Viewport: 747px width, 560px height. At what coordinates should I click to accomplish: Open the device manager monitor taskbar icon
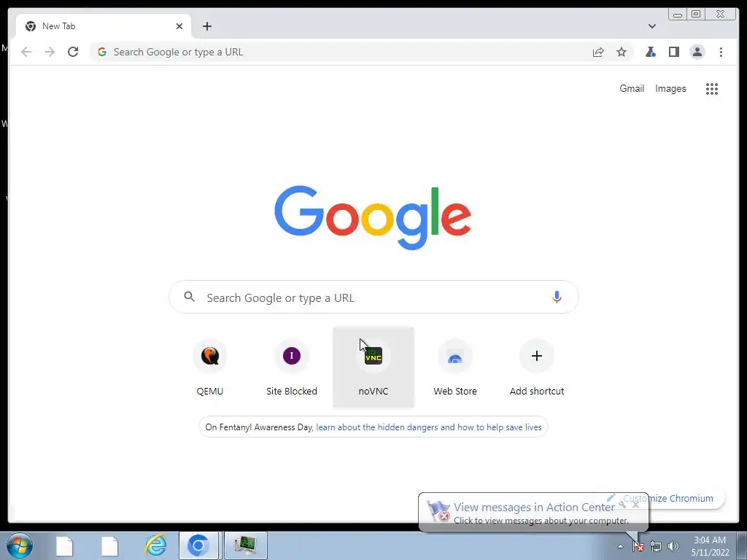tap(245, 545)
